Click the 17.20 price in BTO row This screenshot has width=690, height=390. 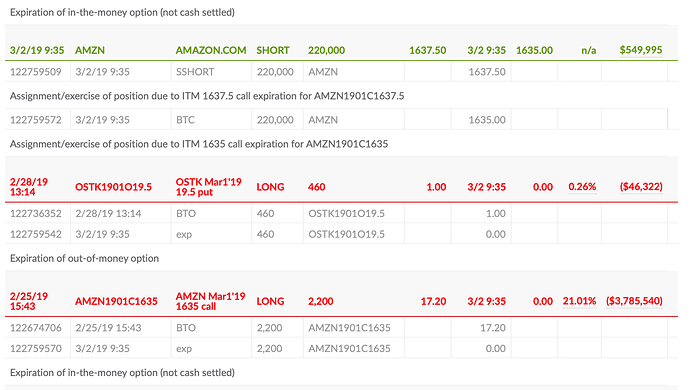(x=492, y=328)
